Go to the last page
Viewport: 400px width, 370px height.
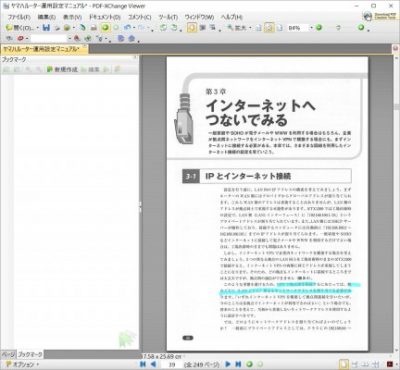tap(238, 364)
